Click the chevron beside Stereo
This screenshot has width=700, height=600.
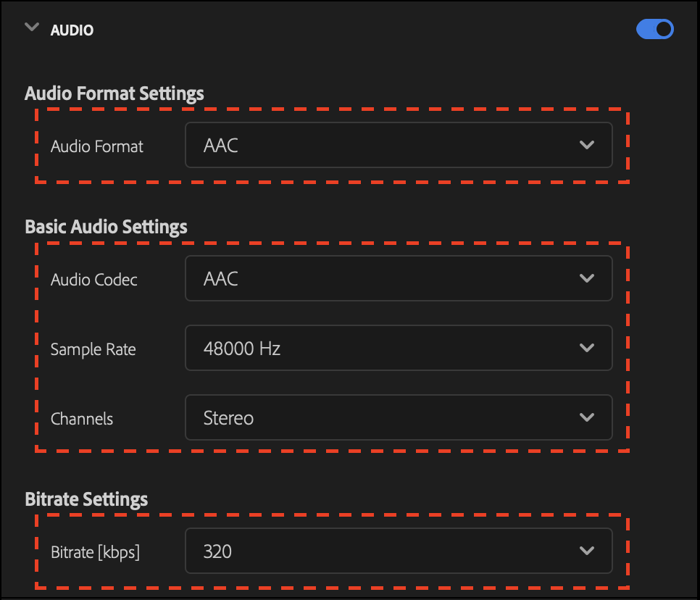tap(587, 417)
